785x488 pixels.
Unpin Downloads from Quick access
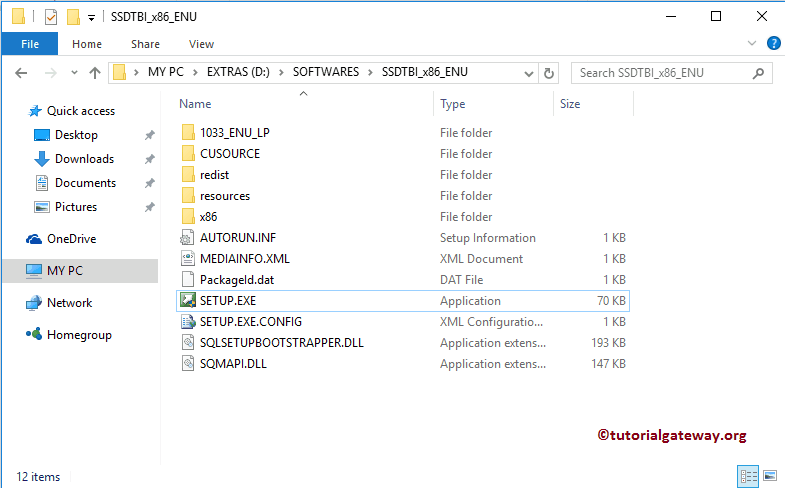coord(150,159)
